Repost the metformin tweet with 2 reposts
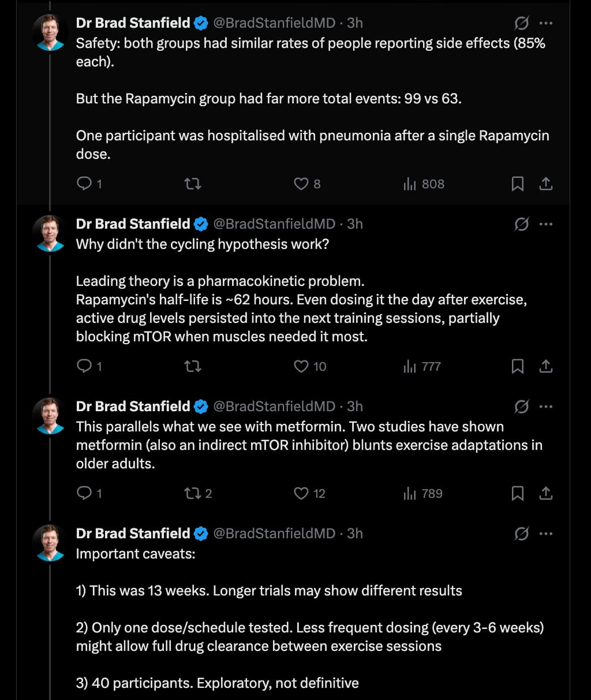Viewport: 591px width, 700px height. [192, 493]
